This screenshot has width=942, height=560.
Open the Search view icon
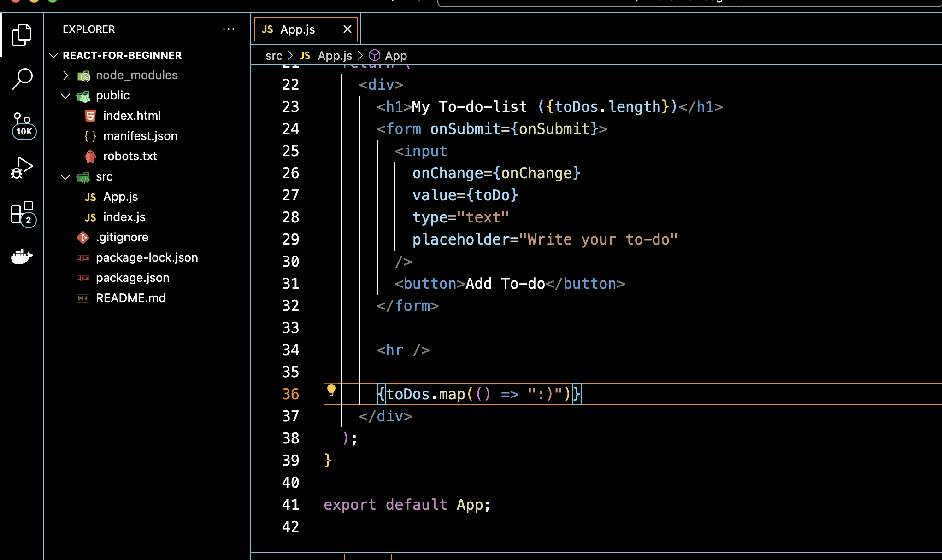[22, 79]
